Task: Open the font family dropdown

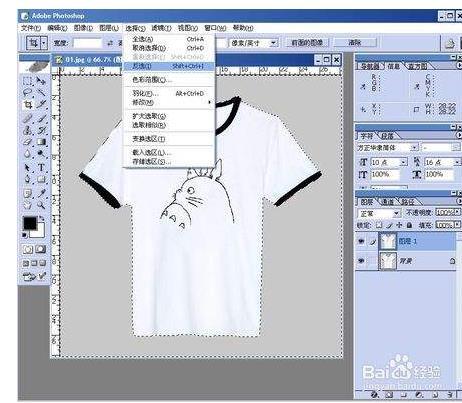Action: pos(387,147)
